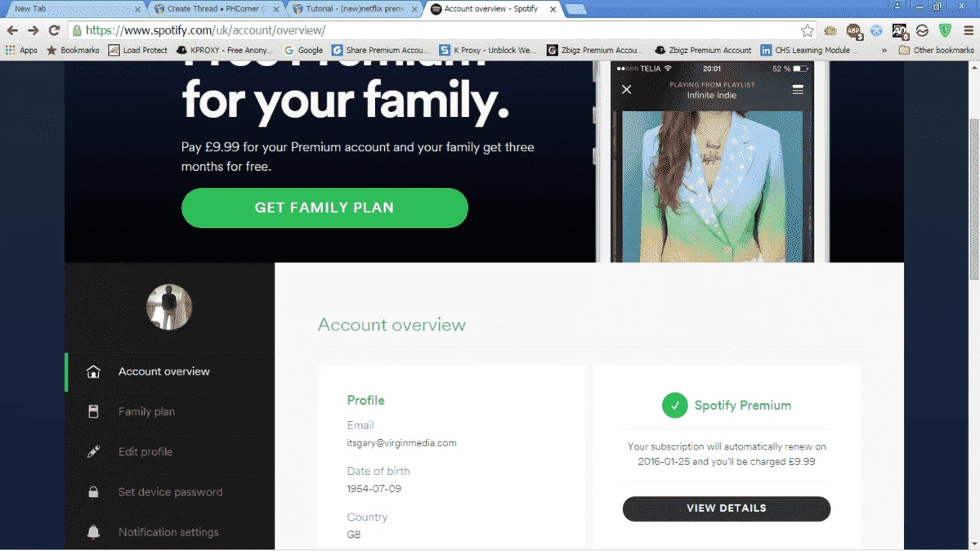
Task: Open the AD counter extension icon
Action: (x=899, y=30)
